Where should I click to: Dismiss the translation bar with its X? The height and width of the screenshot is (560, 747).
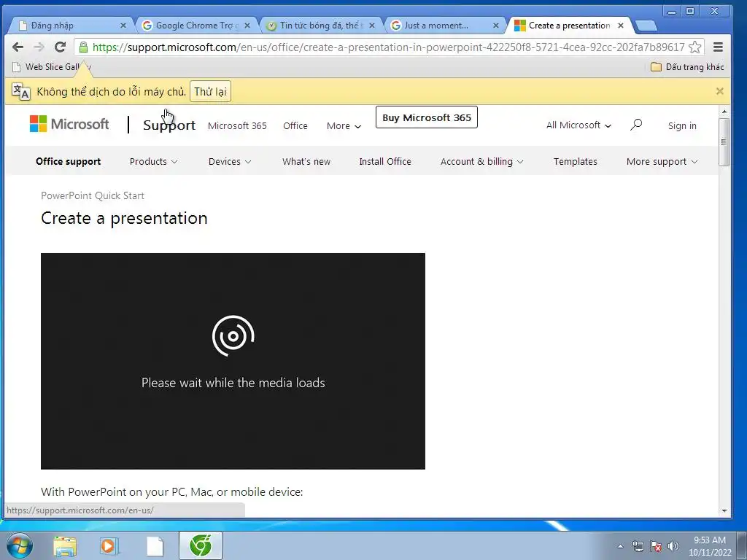click(x=720, y=91)
